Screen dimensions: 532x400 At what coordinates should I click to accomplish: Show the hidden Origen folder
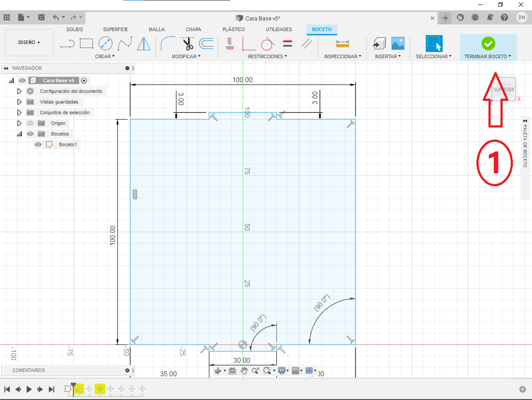click(30, 123)
